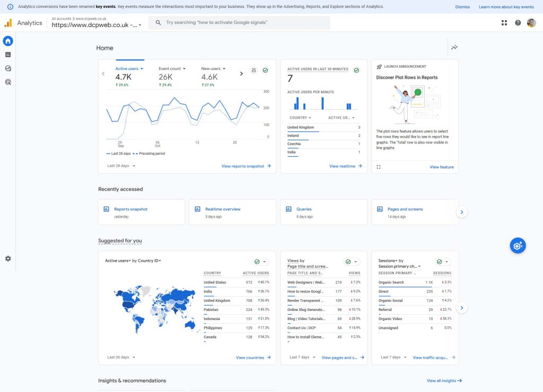
Task: Open Home from the left sidebar
Action: [7, 41]
